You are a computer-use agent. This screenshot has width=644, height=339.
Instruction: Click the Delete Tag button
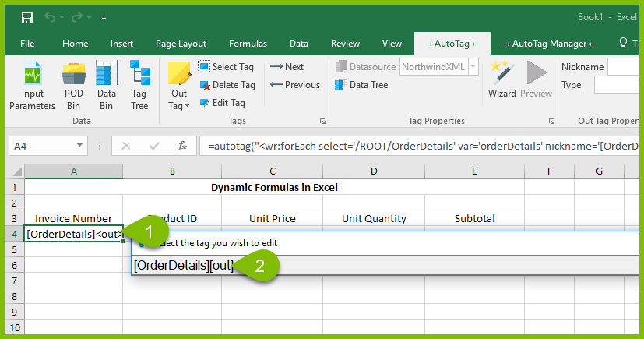pyautogui.click(x=227, y=85)
